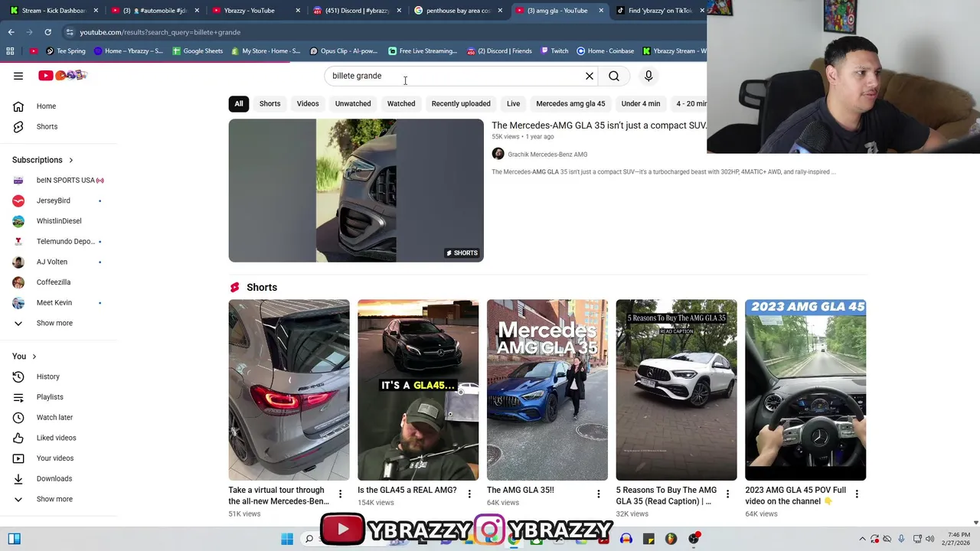Click Grachik Mercedes-Benz AMG channel avatar
Image resolution: width=980 pixels, height=551 pixels.
click(x=498, y=154)
